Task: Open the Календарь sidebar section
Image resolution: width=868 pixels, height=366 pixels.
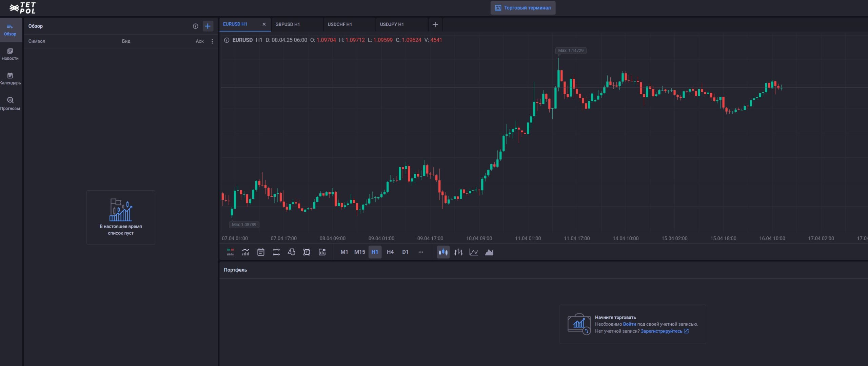Action: [x=10, y=79]
